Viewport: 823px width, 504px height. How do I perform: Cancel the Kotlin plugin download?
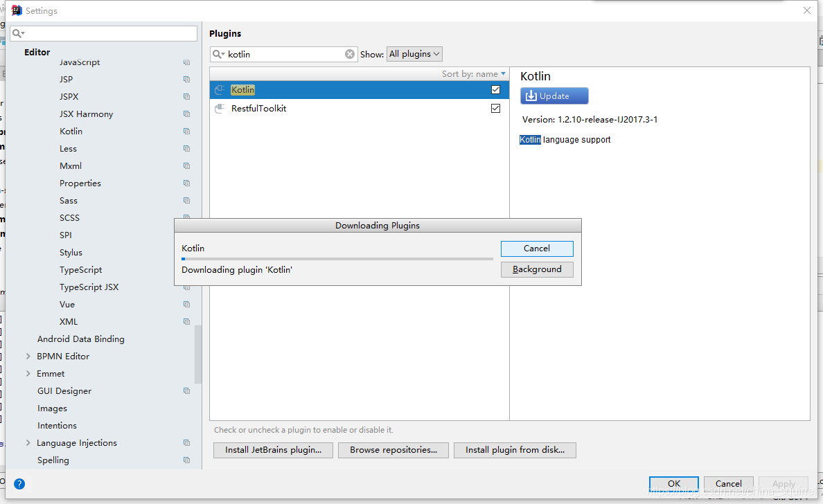tap(536, 249)
